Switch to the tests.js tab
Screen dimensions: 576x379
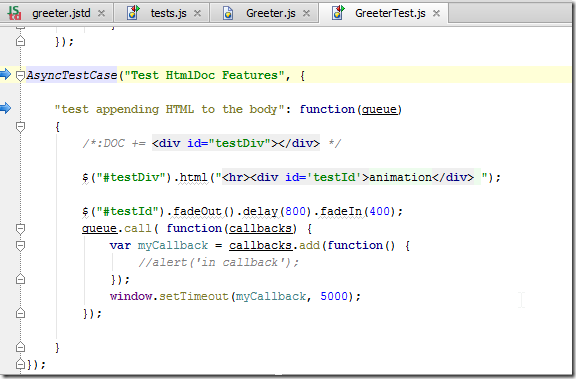click(168, 14)
